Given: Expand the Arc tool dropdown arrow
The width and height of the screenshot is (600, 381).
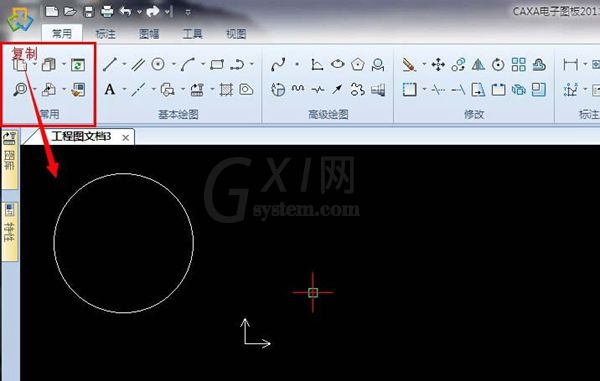Looking at the screenshot, I should pos(203,64).
